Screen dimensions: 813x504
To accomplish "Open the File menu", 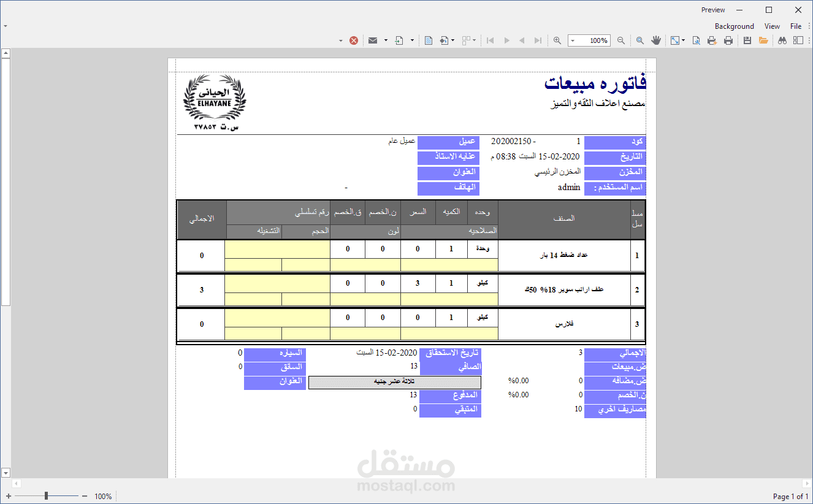I will click(796, 26).
